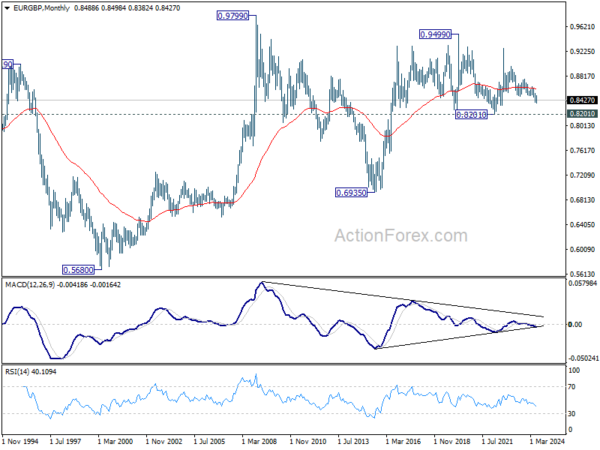The height and width of the screenshot is (450, 600).
Task: Click the 0.68130 price axis value
Action: pos(582,200)
